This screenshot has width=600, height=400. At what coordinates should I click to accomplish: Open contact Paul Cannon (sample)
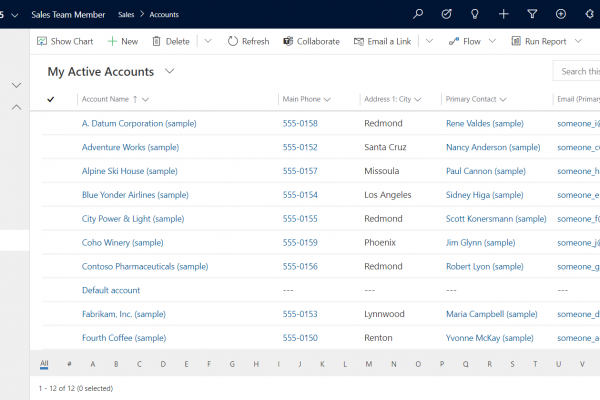click(486, 171)
